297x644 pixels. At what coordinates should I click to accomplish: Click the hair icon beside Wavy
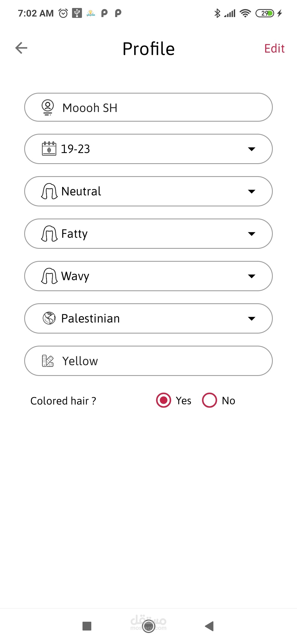[49, 276]
